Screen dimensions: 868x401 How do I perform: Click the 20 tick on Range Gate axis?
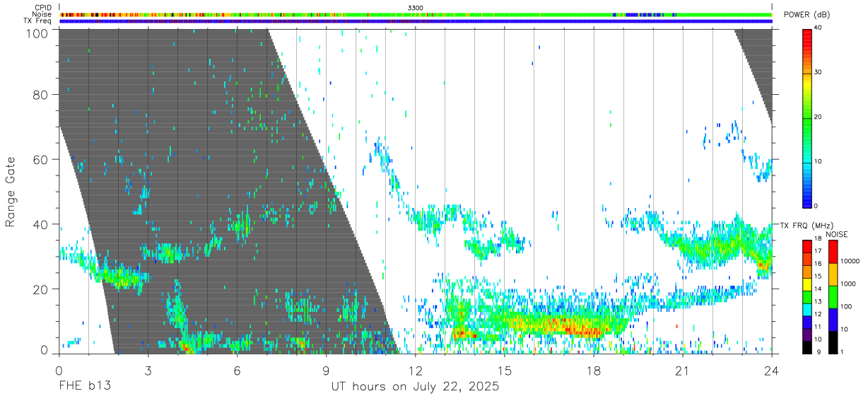pyautogui.click(x=42, y=289)
